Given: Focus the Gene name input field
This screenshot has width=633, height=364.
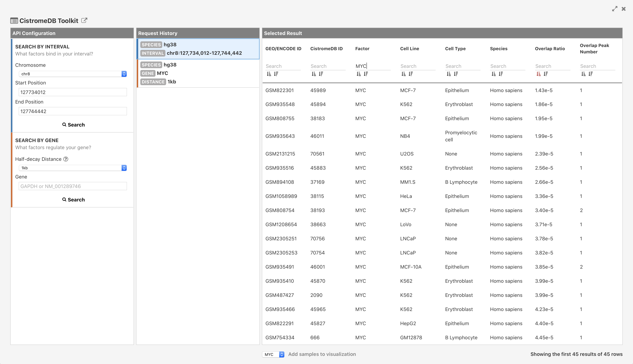Looking at the screenshot, I should pyautogui.click(x=73, y=186).
